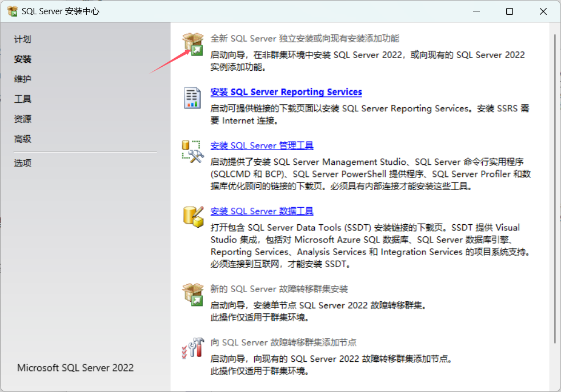561x392 pixels.
Task: Open 安装 SQL Server Reporting Services link
Action: (286, 92)
